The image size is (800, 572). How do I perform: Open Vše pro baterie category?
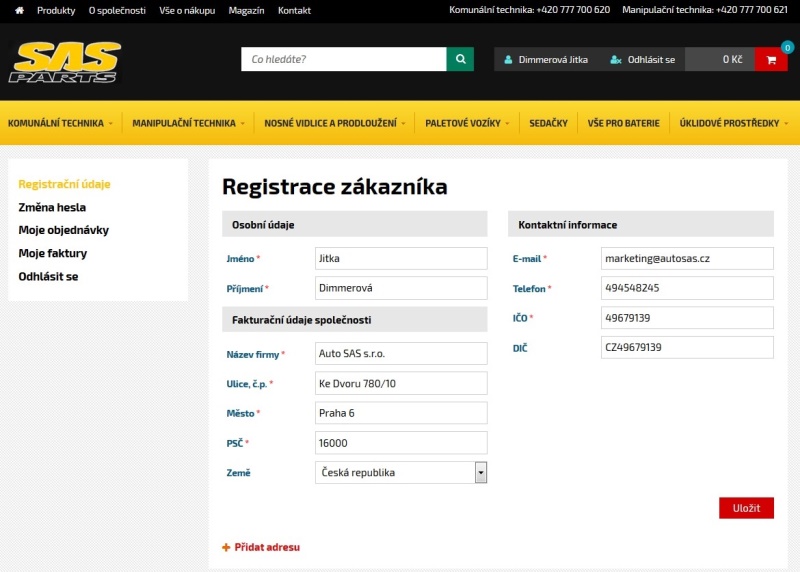pyautogui.click(x=623, y=123)
